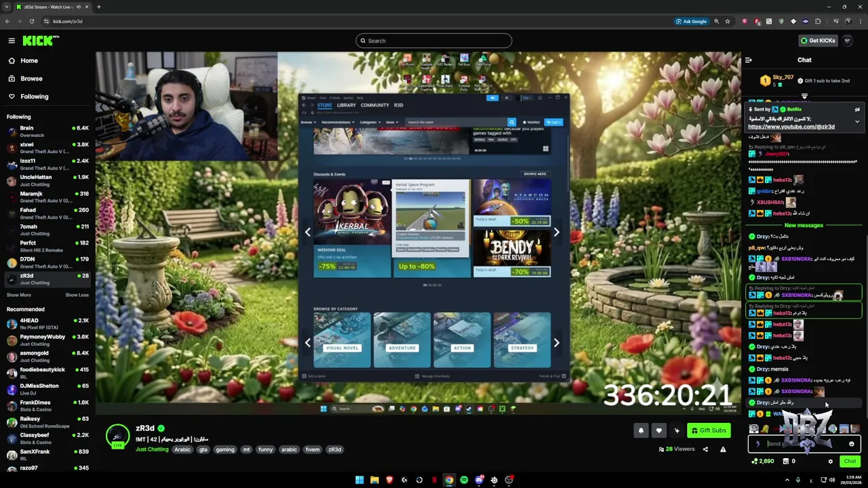Reload the page

tap(31, 21)
